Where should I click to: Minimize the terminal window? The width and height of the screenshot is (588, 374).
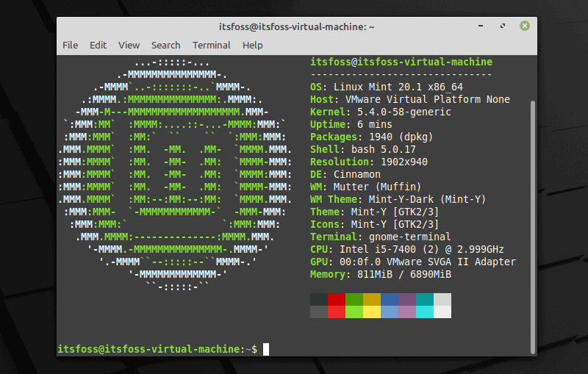[481, 26]
